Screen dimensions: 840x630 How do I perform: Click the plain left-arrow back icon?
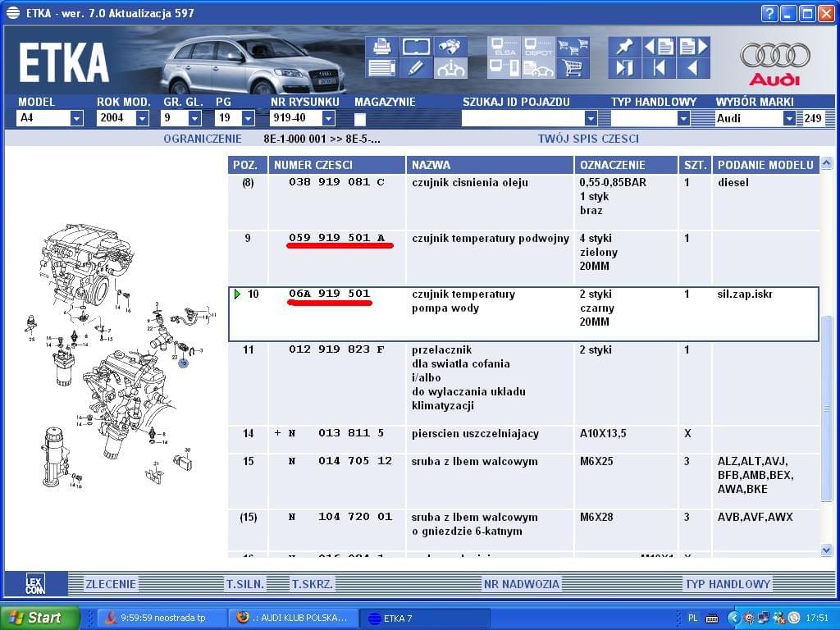point(694,69)
